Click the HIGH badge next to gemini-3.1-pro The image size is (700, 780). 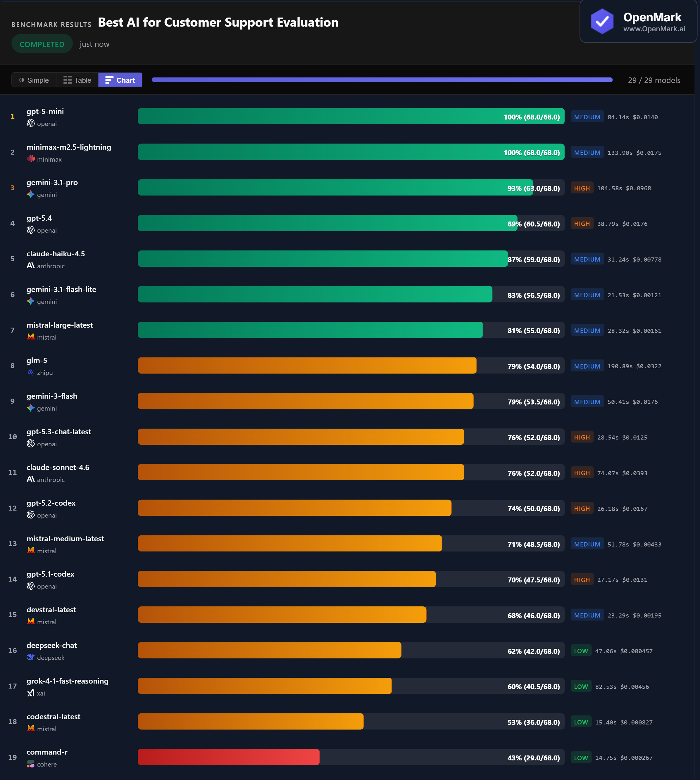[x=582, y=188]
